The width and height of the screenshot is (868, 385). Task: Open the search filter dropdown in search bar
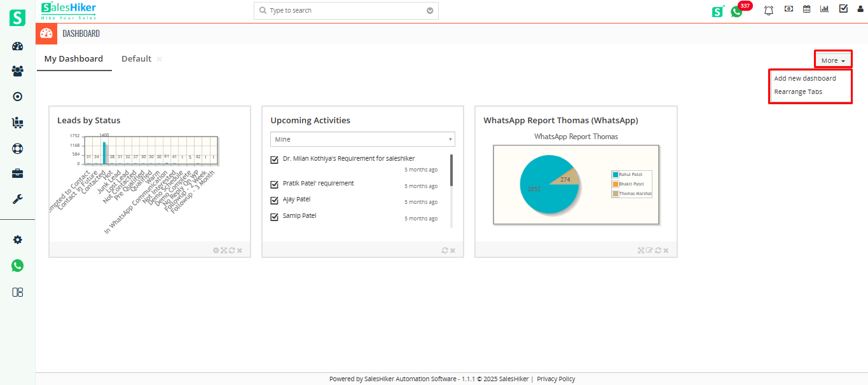tap(429, 10)
